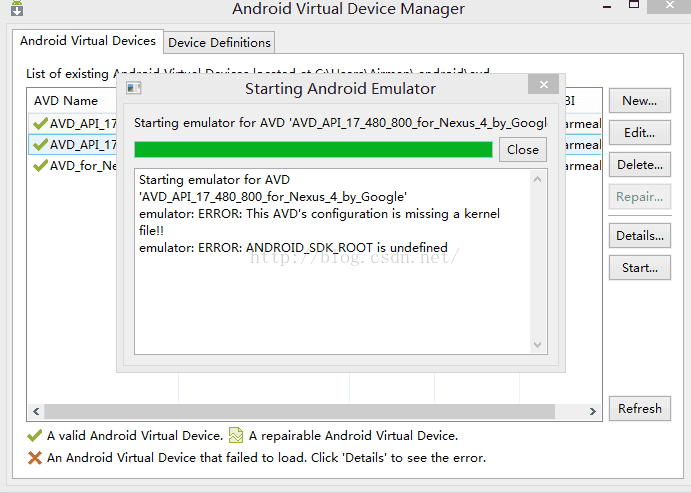Viewport: 691px width, 493px height.
Task: Click the Close button beside progress bar
Action: (x=523, y=150)
